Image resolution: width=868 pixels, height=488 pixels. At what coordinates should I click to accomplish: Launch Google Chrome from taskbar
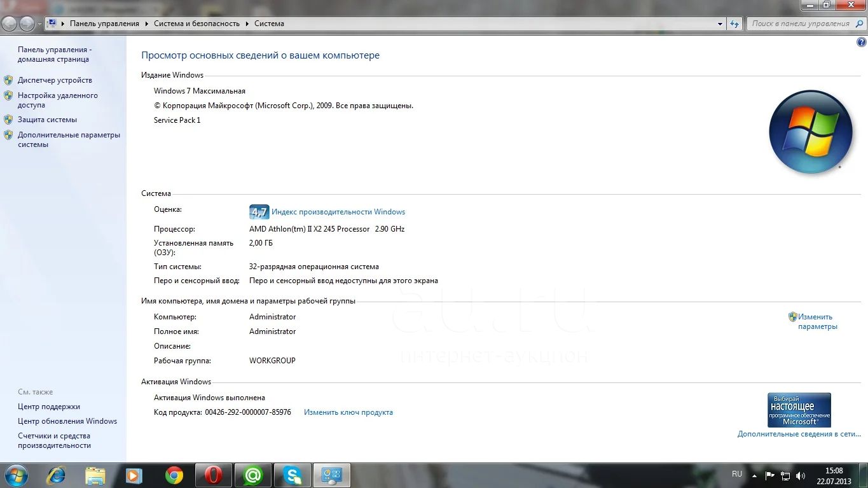pos(174,475)
